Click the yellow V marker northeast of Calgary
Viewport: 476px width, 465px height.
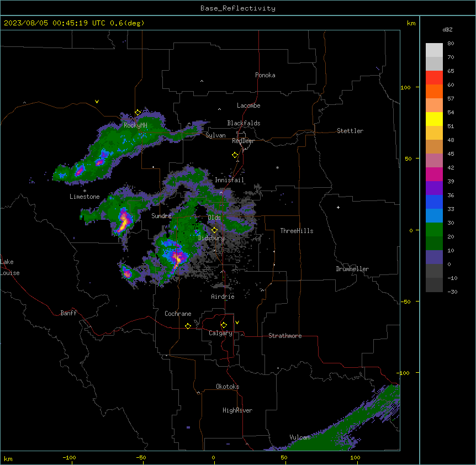[x=237, y=323]
